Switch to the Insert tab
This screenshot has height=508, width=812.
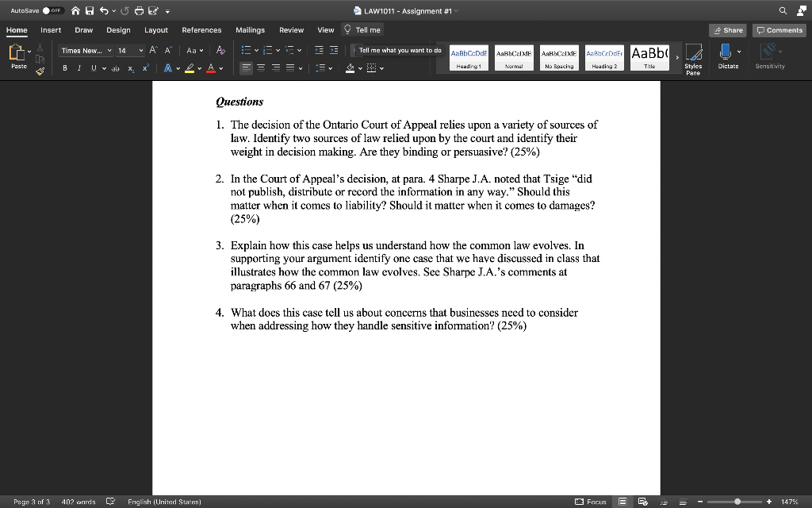tap(51, 30)
